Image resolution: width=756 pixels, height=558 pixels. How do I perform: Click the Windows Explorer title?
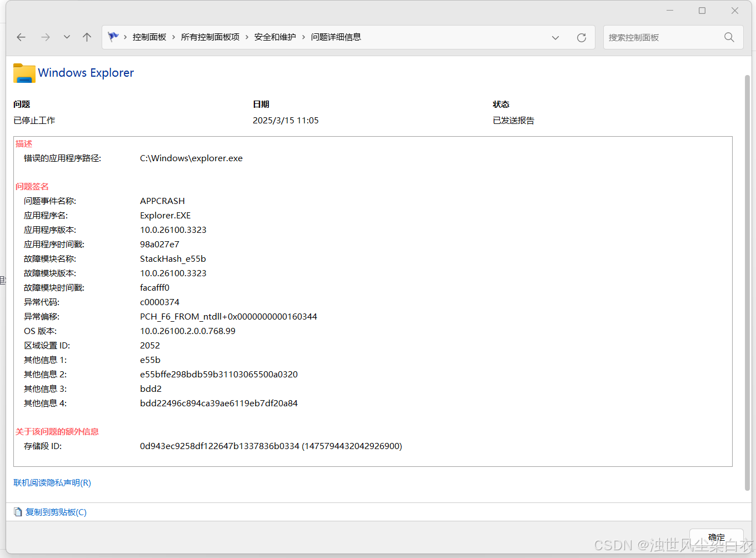86,73
